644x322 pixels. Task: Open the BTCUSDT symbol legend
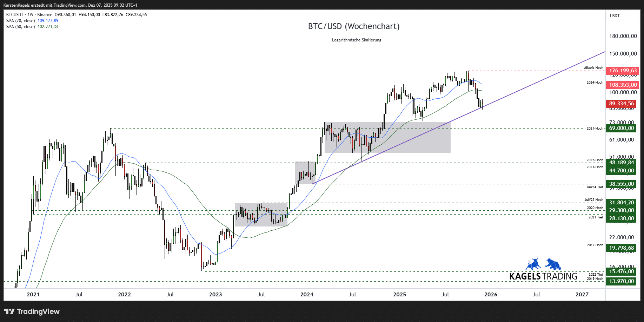pos(15,15)
